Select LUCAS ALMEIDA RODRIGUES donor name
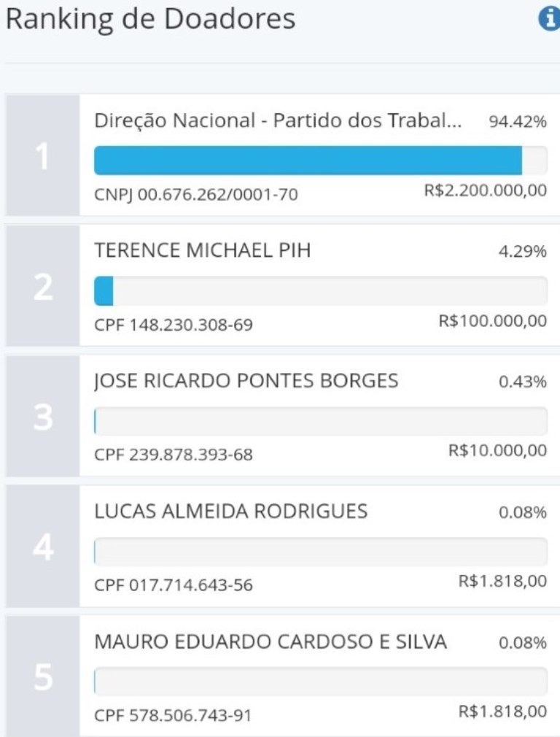Image resolution: width=560 pixels, height=737 pixels. 230,511
